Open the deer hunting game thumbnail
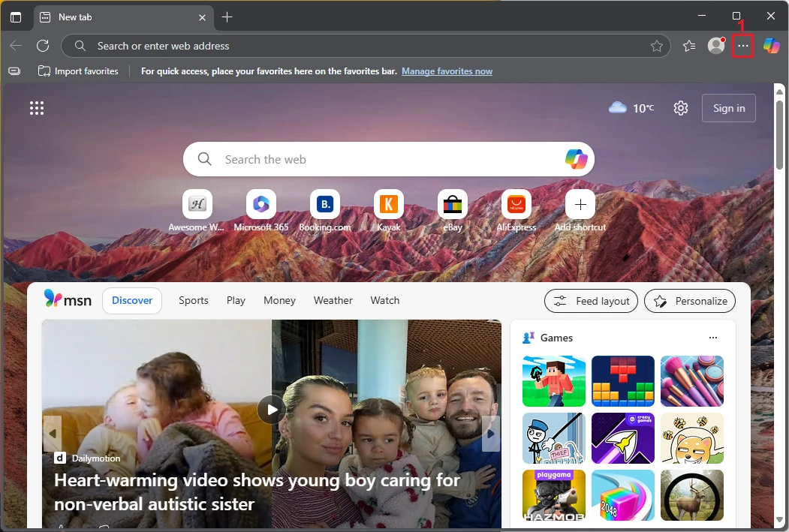The height and width of the screenshot is (532, 789). pos(692,495)
